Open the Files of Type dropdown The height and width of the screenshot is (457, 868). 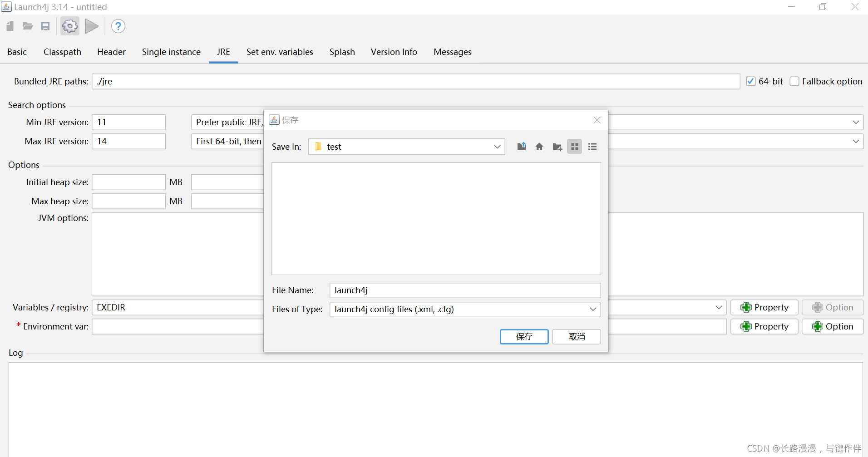click(x=593, y=309)
